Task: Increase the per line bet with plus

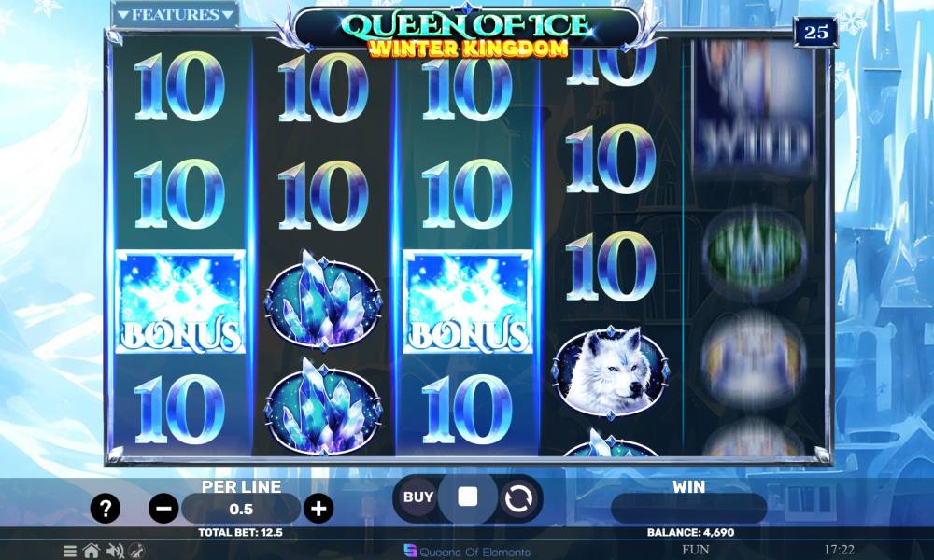Action: tap(318, 509)
